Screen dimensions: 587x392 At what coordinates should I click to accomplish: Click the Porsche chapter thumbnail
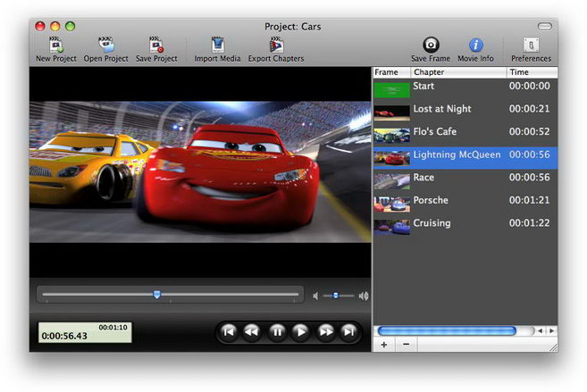pos(391,202)
